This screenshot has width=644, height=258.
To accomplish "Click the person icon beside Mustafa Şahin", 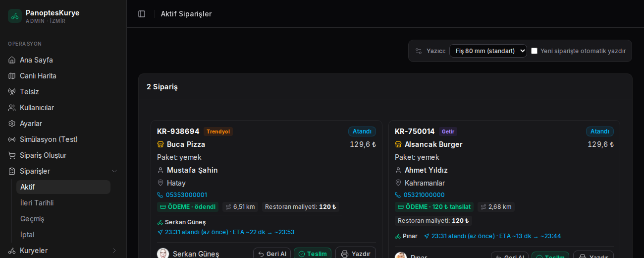I will click(161, 170).
